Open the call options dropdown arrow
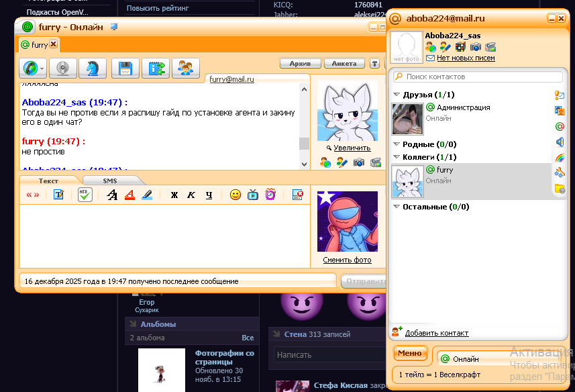The height and width of the screenshot is (392, 575). click(x=42, y=68)
